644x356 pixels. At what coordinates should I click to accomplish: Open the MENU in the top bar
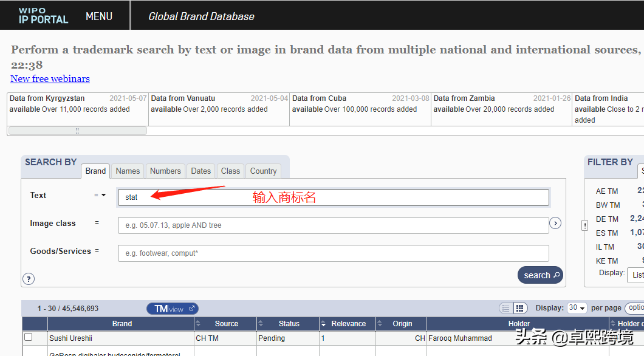[x=99, y=16]
